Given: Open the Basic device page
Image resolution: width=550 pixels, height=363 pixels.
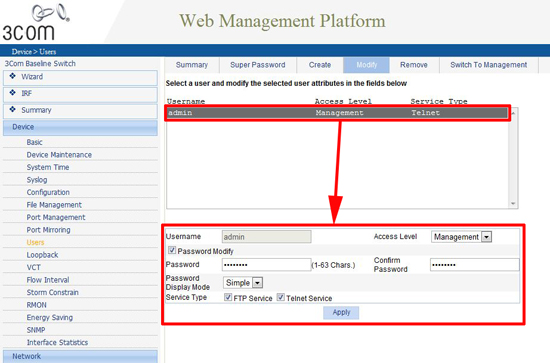Looking at the screenshot, I should pos(34,142).
